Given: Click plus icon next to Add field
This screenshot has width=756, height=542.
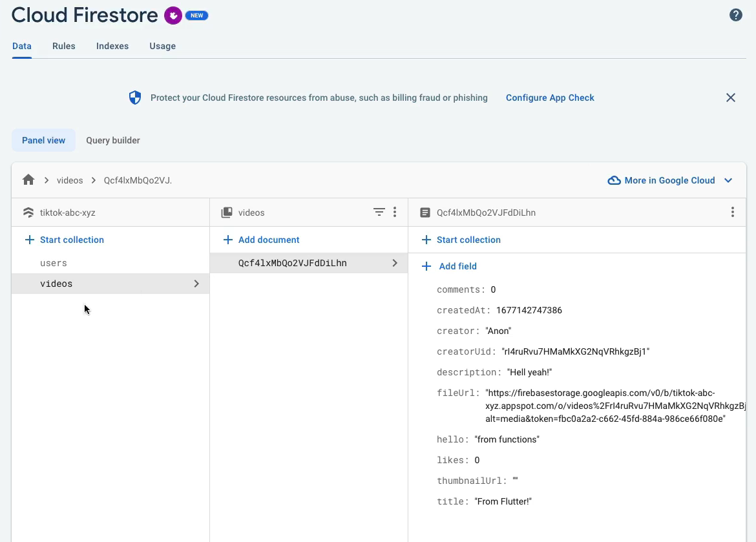Looking at the screenshot, I should [426, 266].
